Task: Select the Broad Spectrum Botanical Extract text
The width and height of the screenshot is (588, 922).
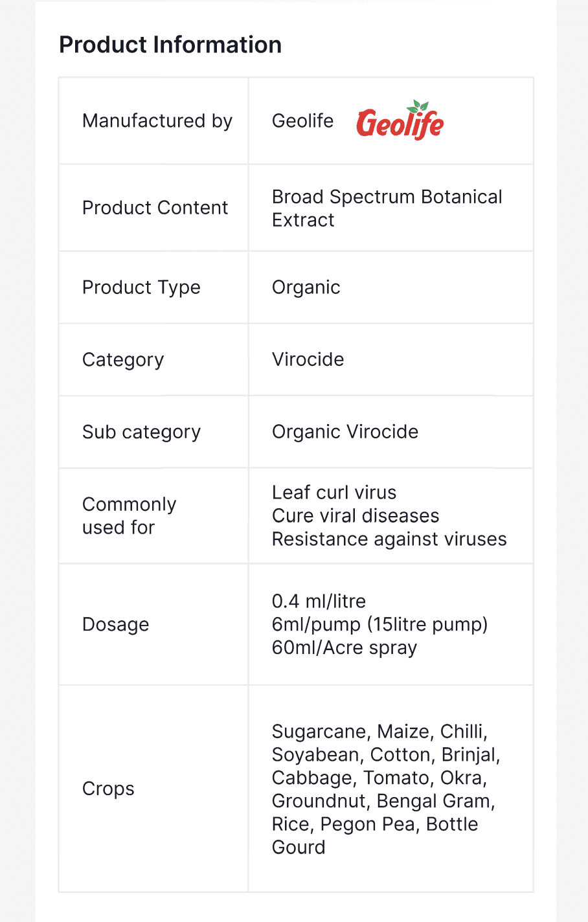Action: point(387,208)
